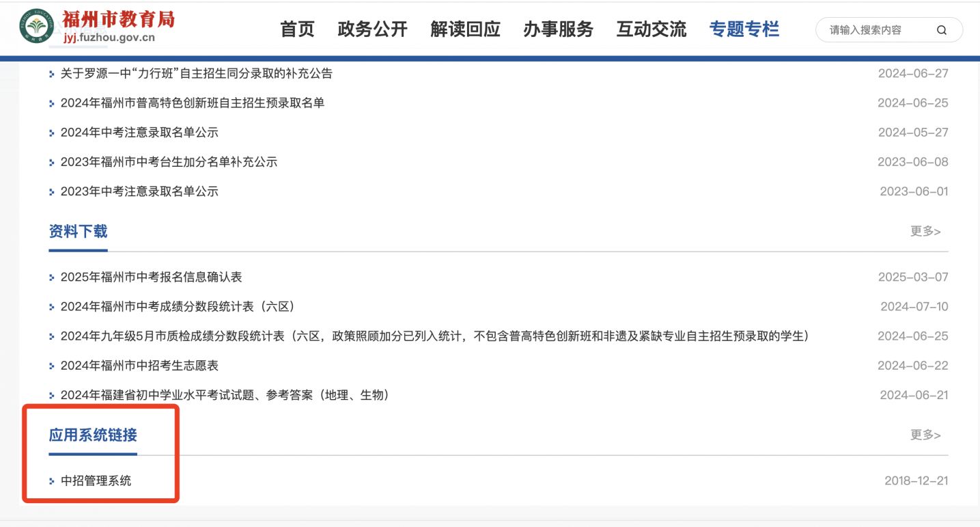Open the 政务公开 menu item
Image resolution: width=980 pixels, height=527 pixels.
pos(372,29)
